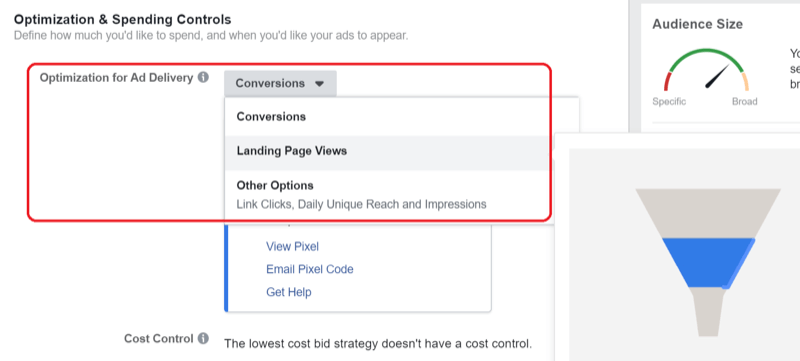The image size is (800, 361).
Task: Click the Cost Control info icon
Action: 203,338
